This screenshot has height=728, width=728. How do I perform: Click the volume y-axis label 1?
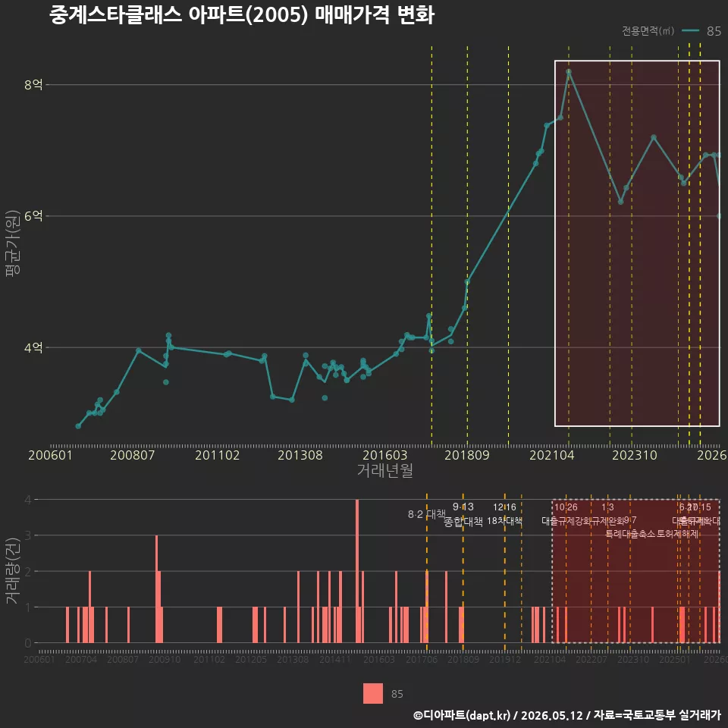point(28,607)
